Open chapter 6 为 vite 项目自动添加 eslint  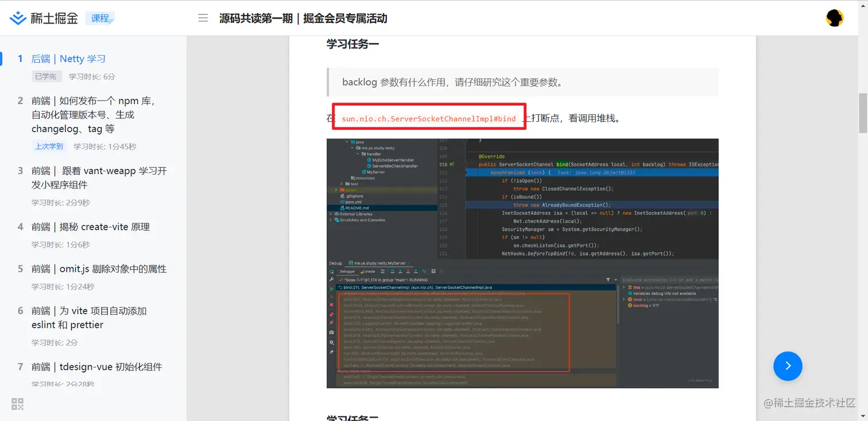point(89,318)
